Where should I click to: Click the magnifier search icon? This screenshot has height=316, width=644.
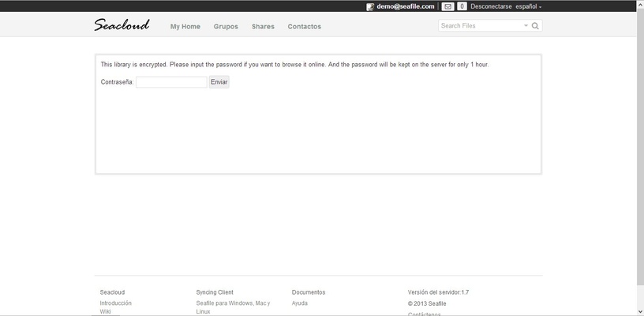coord(535,26)
